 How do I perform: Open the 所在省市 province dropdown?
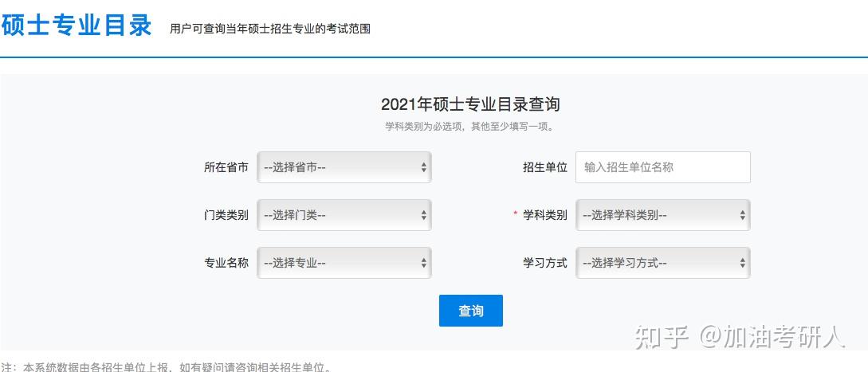344,167
